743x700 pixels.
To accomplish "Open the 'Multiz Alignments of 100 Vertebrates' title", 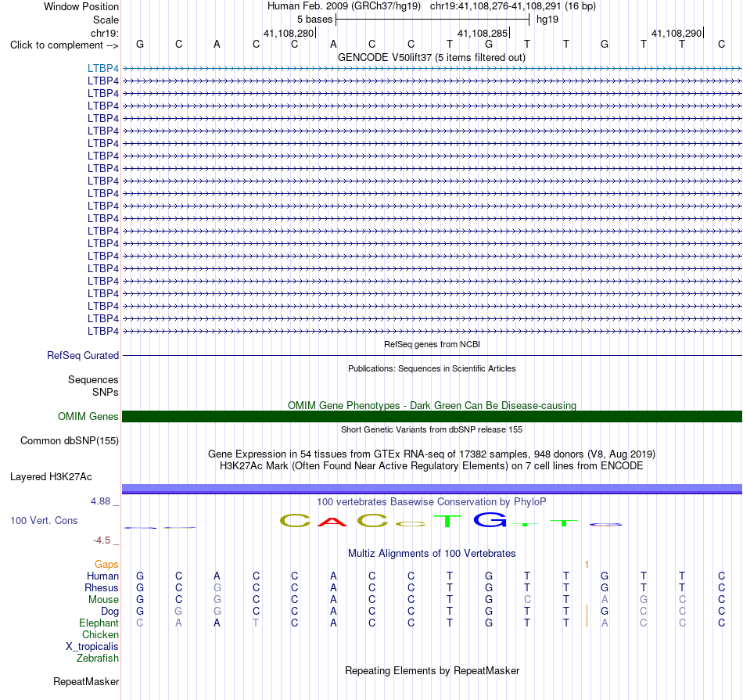I will point(432,554).
